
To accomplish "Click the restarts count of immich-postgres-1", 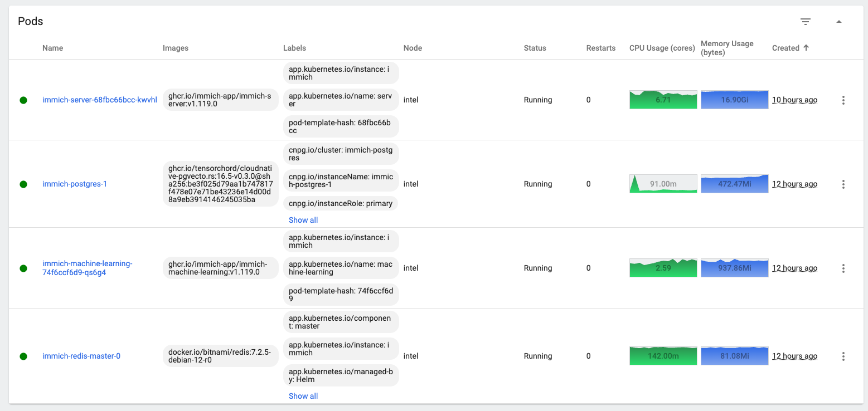I will pos(589,184).
